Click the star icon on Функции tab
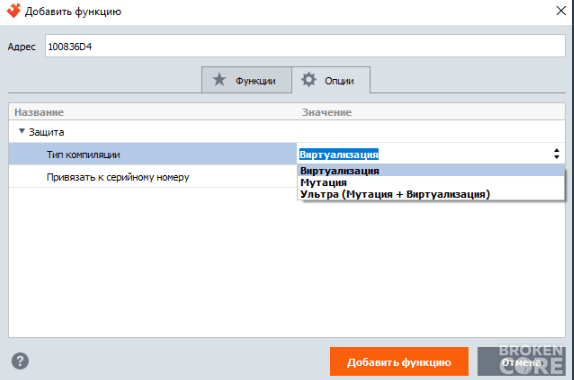 coord(219,79)
